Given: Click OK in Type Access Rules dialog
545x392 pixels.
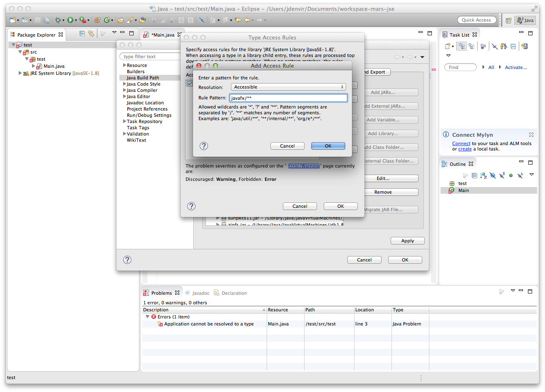Looking at the screenshot, I should [341, 206].
